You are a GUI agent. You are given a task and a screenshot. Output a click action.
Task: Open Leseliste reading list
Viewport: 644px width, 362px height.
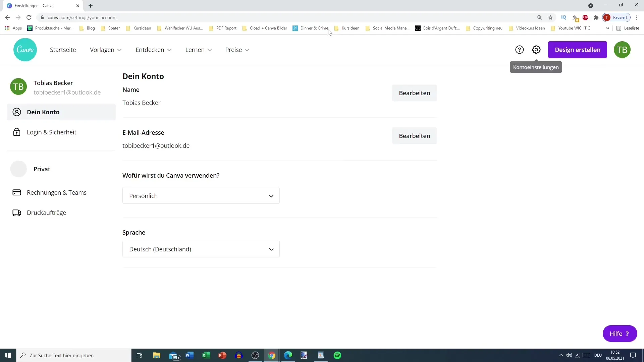tap(628, 28)
